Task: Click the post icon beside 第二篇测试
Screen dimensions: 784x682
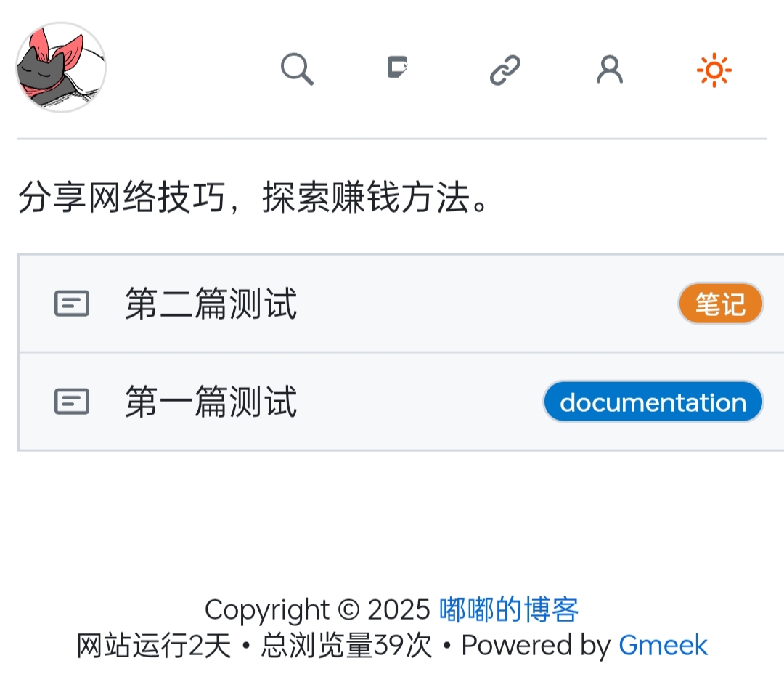Action: click(72, 303)
